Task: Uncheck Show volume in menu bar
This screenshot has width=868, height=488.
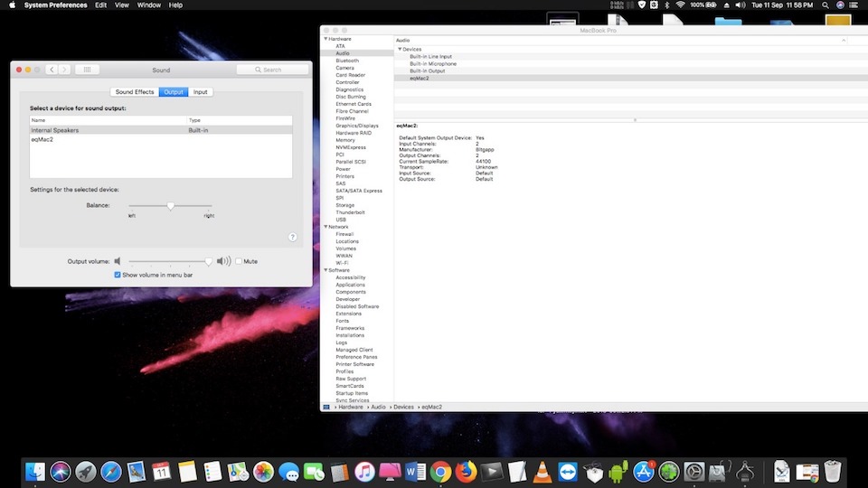Action: pos(118,275)
